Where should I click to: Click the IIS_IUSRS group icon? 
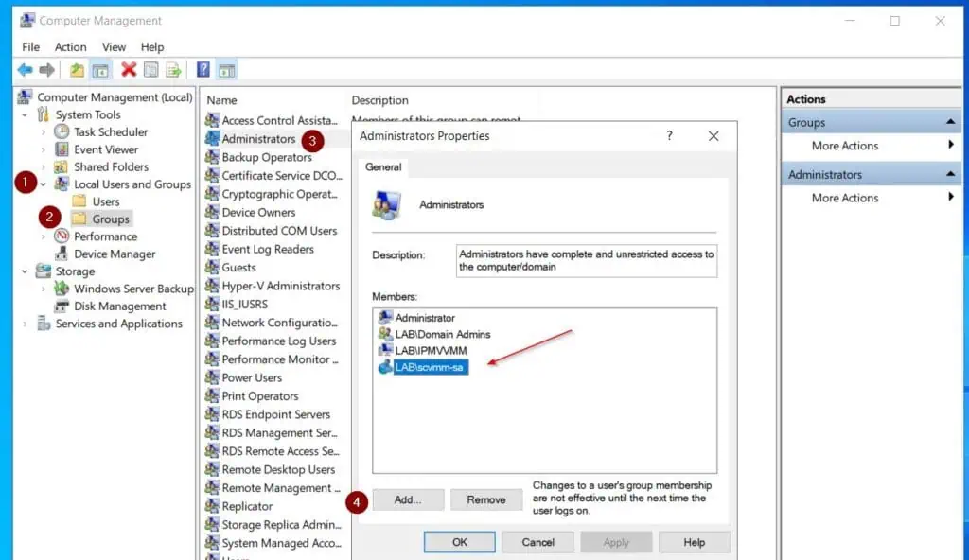coord(212,304)
